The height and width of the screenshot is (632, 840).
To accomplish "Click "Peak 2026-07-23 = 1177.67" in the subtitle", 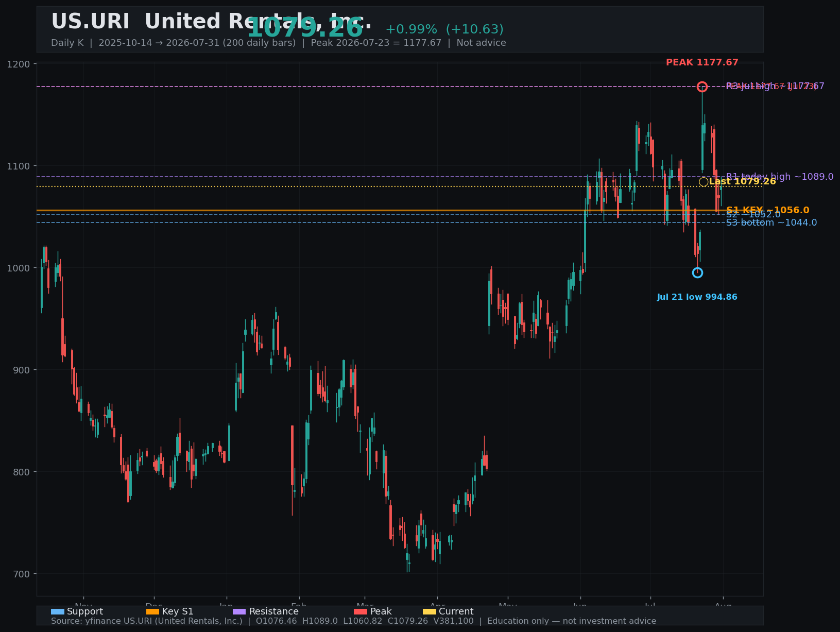I will [x=376, y=43].
